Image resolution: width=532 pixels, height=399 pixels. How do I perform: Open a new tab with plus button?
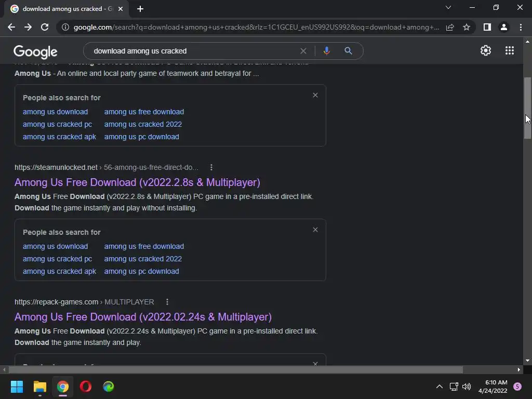tap(140, 9)
